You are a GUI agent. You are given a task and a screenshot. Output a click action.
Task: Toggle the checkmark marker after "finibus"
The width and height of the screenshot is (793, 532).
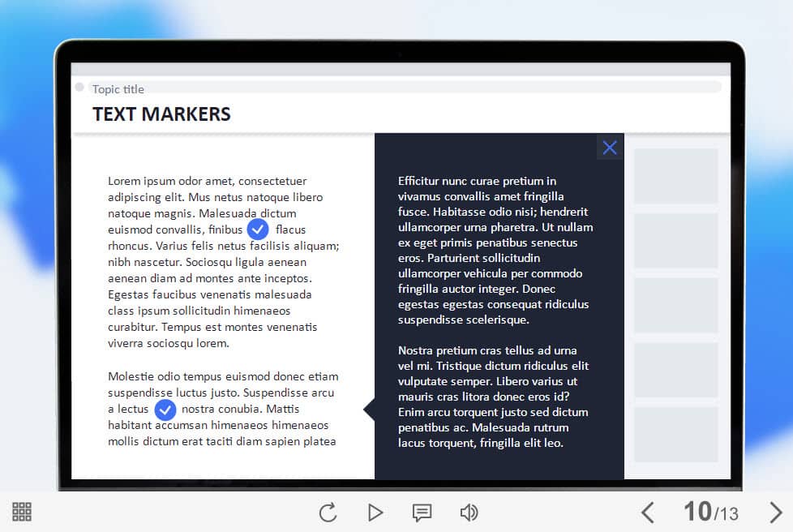point(258,230)
